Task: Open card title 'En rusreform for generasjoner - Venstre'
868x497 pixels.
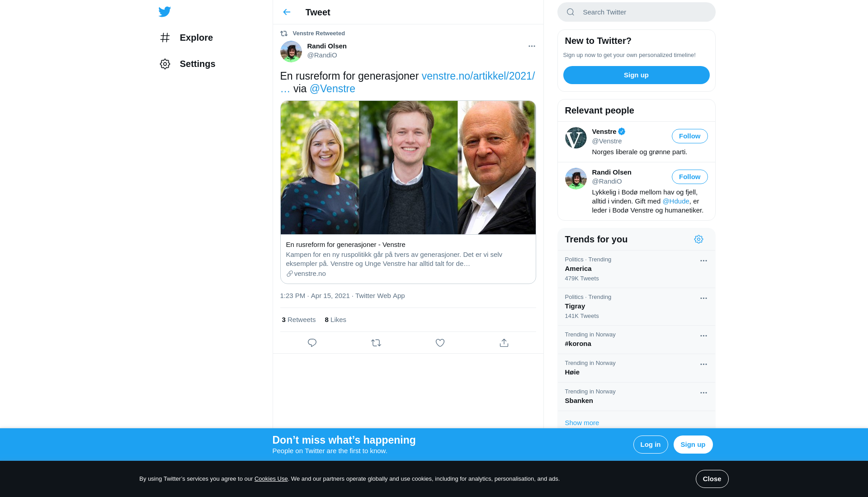Action: coord(345,245)
